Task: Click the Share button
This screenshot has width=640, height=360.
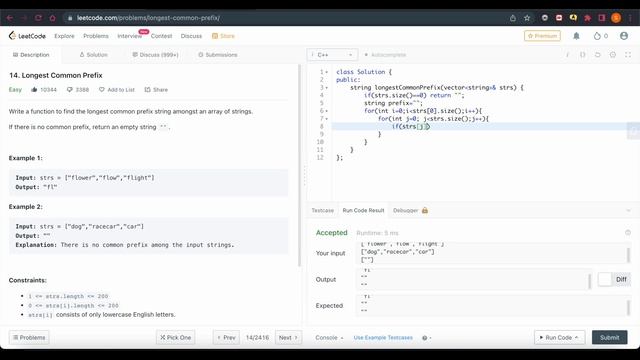Action: click(x=156, y=89)
